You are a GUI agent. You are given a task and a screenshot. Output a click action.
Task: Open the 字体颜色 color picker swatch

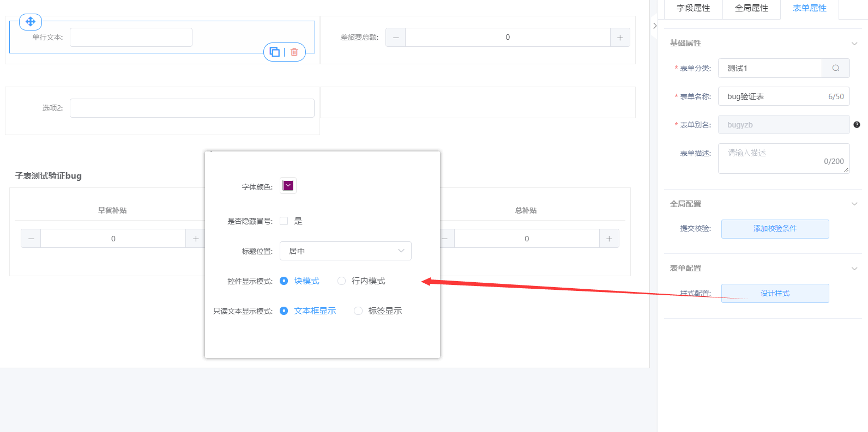[288, 186]
